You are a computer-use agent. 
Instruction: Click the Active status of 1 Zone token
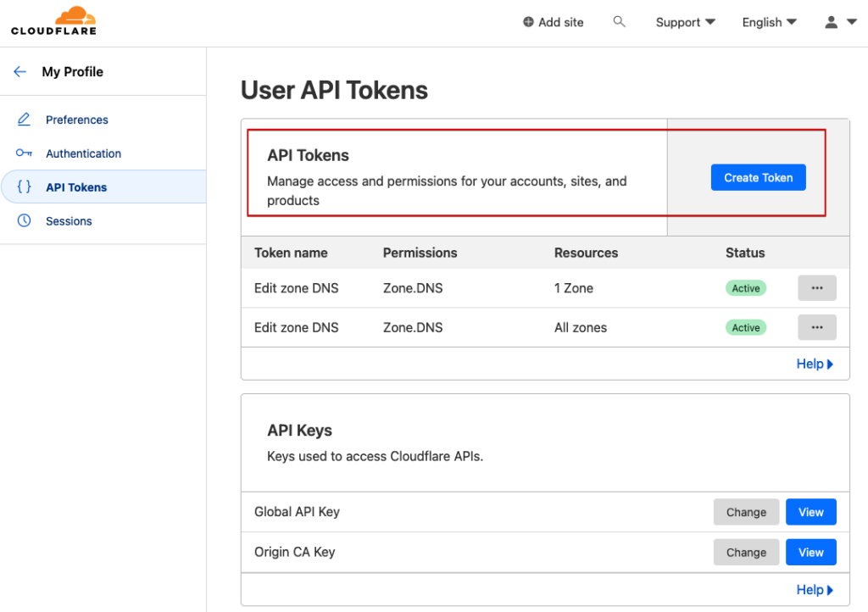click(746, 288)
